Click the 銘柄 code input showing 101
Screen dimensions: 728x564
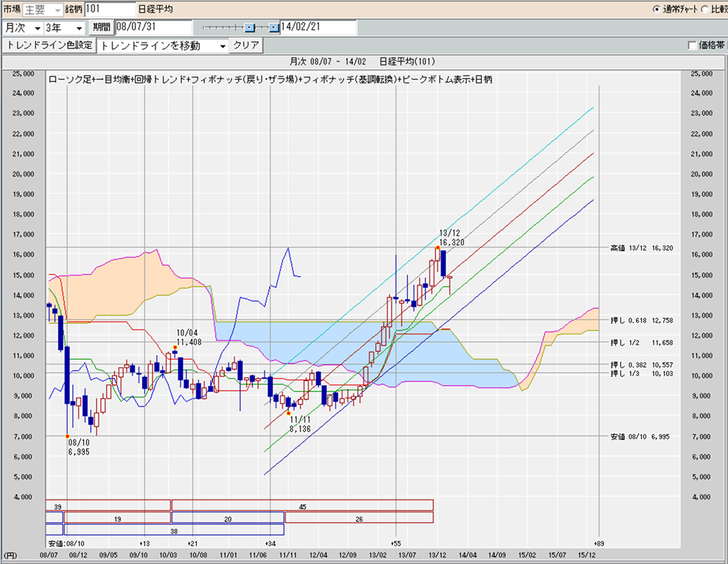[x=111, y=9]
